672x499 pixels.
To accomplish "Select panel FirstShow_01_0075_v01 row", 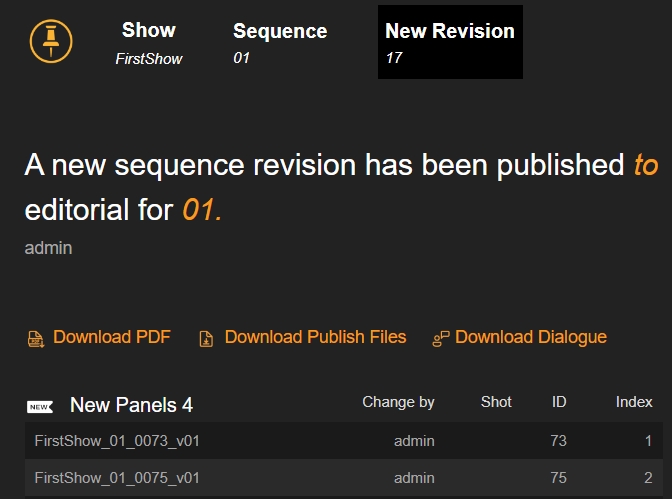I will coord(117,477).
